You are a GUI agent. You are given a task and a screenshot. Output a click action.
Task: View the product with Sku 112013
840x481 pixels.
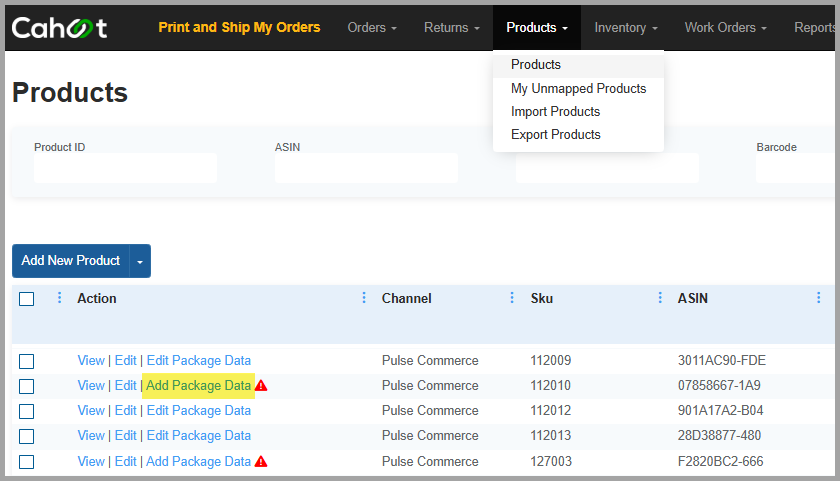(91, 435)
